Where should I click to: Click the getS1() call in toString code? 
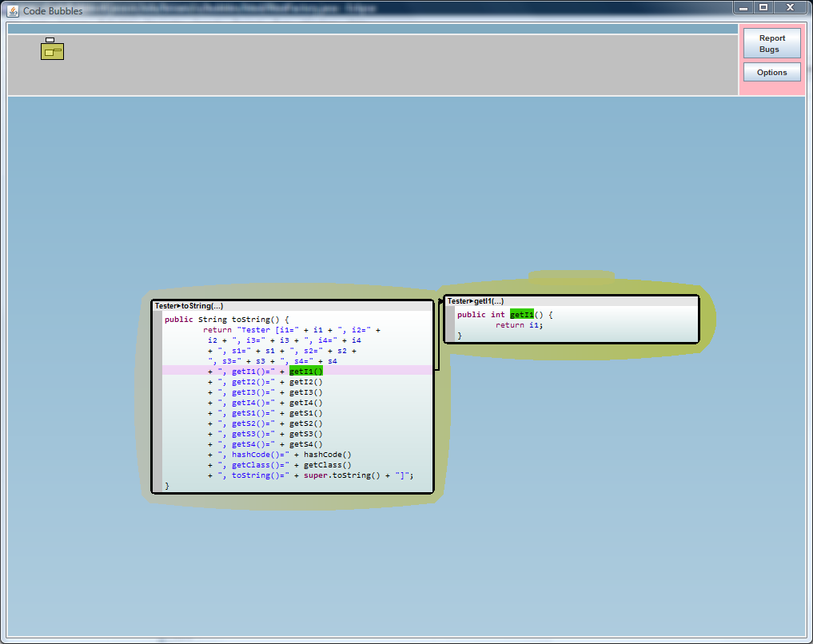[x=306, y=413]
